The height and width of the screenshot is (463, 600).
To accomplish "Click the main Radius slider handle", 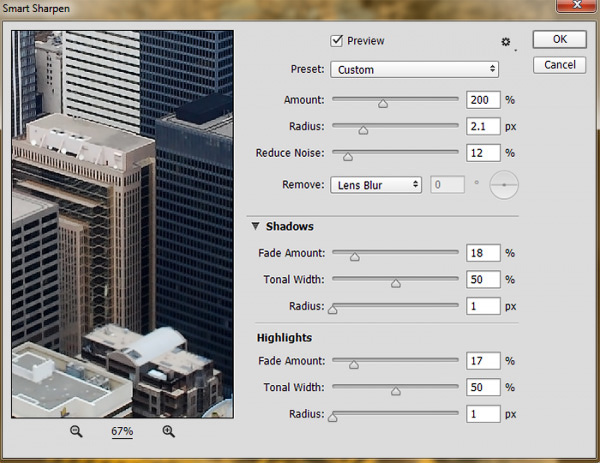I will click(363, 130).
